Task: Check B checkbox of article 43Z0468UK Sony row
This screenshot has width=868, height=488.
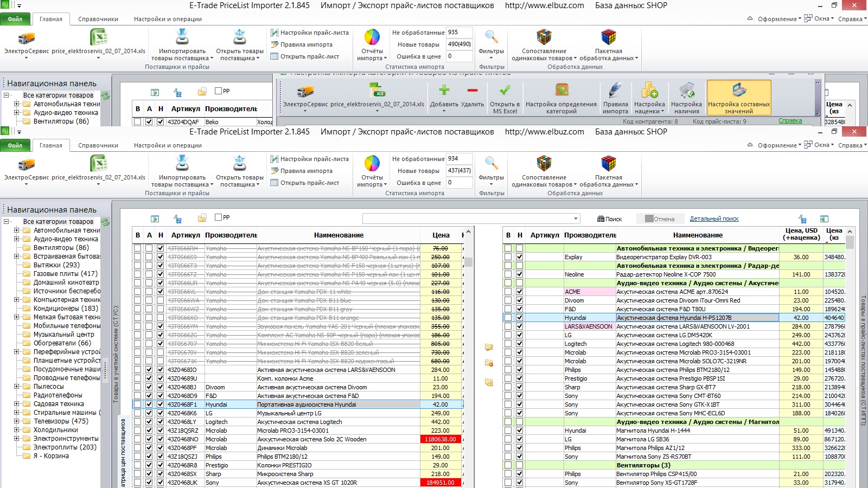Action: (137, 483)
